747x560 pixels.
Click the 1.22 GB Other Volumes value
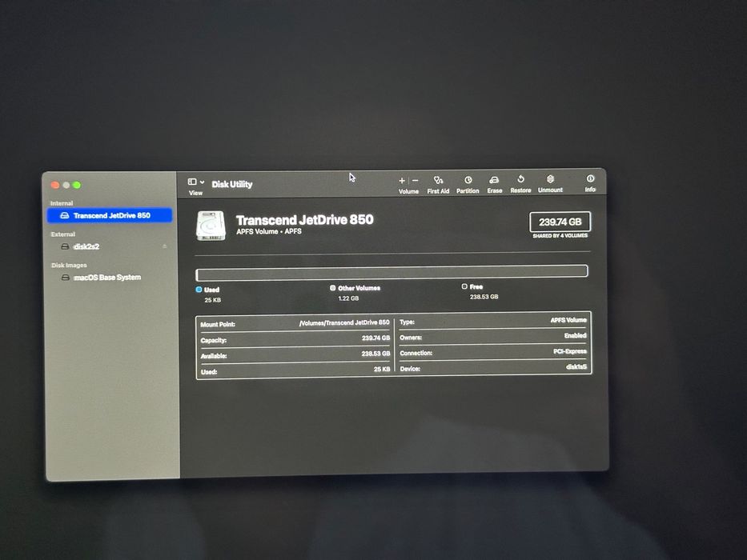point(348,298)
